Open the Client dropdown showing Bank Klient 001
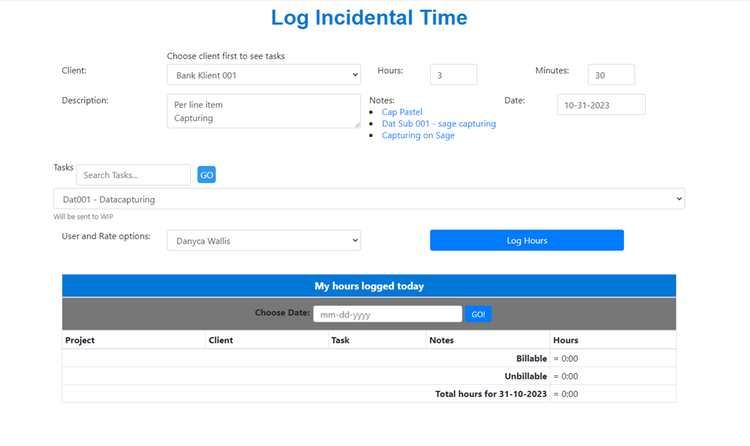750x446 pixels. [x=263, y=75]
